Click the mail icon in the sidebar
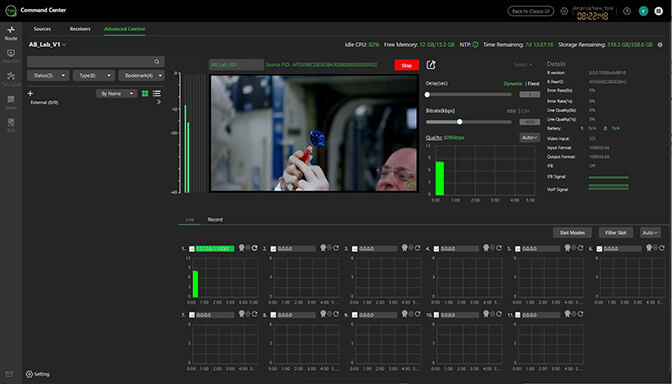672x384 pixels. tap(9, 374)
